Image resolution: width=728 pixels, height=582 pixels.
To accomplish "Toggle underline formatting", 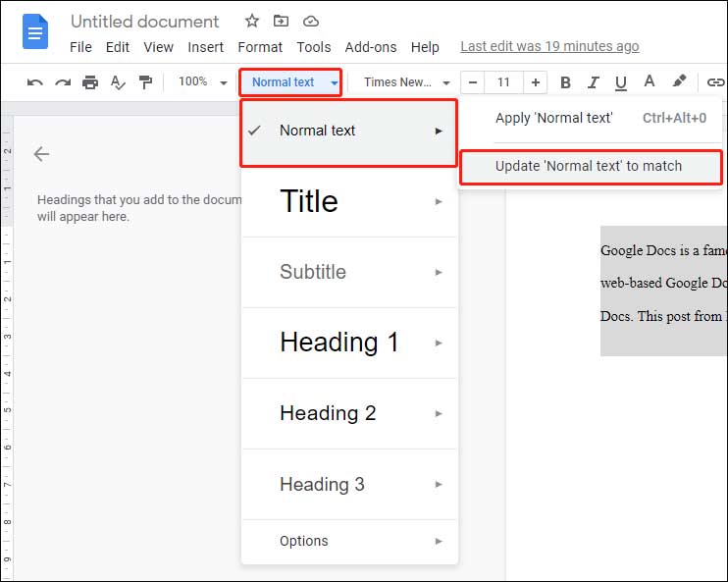I will click(x=621, y=83).
